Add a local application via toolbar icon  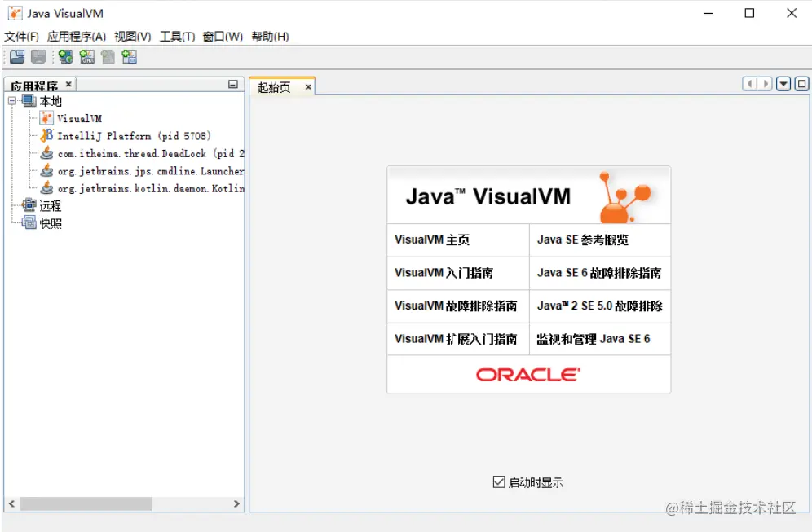(66, 56)
